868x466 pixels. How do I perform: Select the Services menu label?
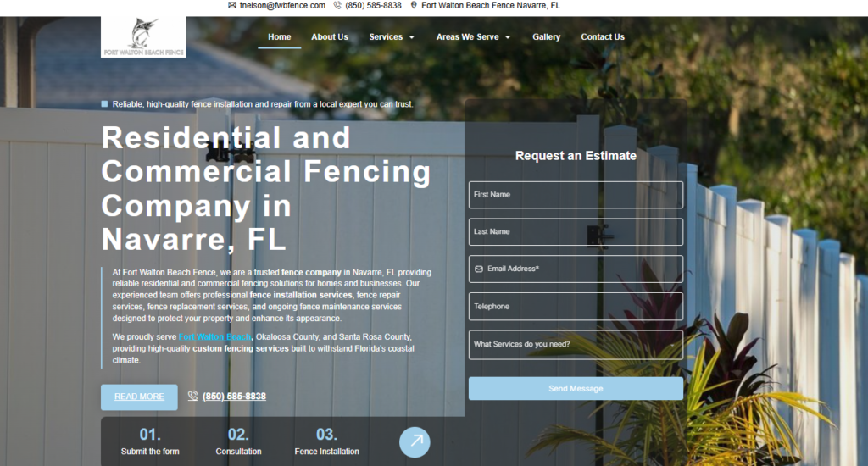coord(386,36)
